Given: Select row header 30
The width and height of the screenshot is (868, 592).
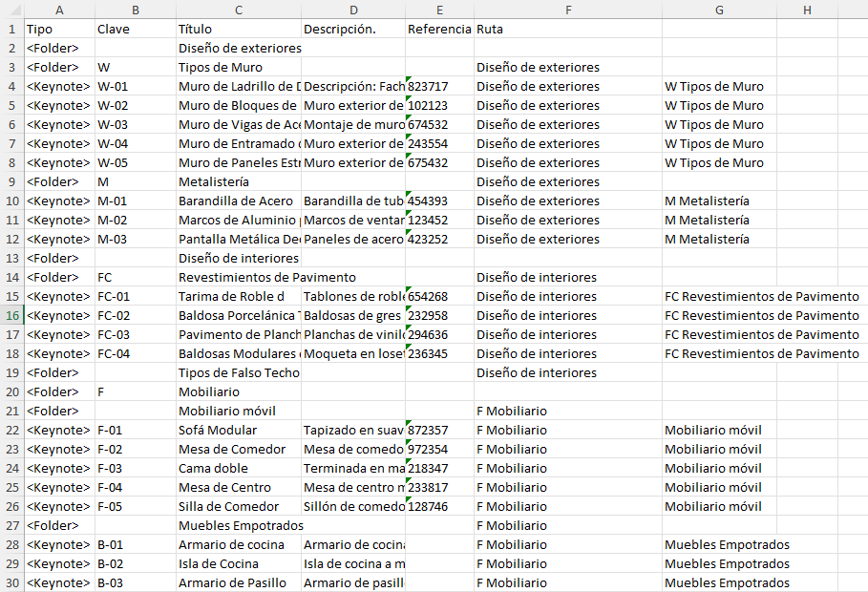Looking at the screenshot, I should pos(11,582).
